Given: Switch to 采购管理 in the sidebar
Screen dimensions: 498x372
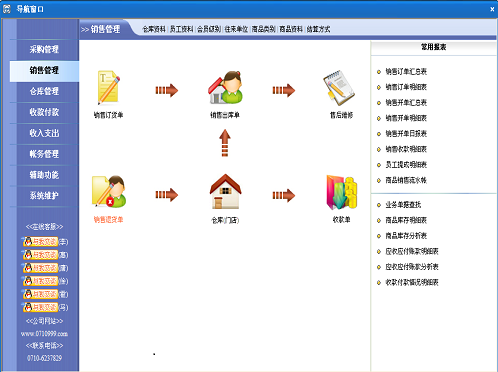Looking at the screenshot, I should tap(44, 50).
